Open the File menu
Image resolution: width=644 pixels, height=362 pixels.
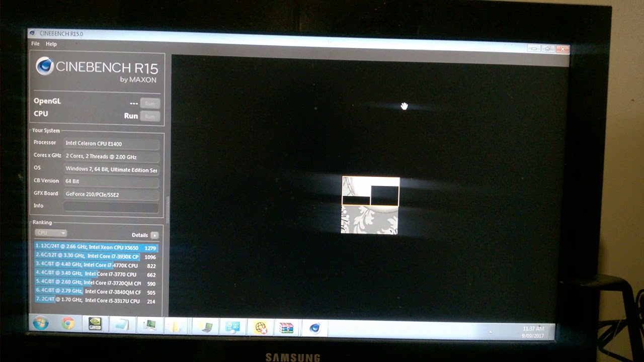(35, 44)
